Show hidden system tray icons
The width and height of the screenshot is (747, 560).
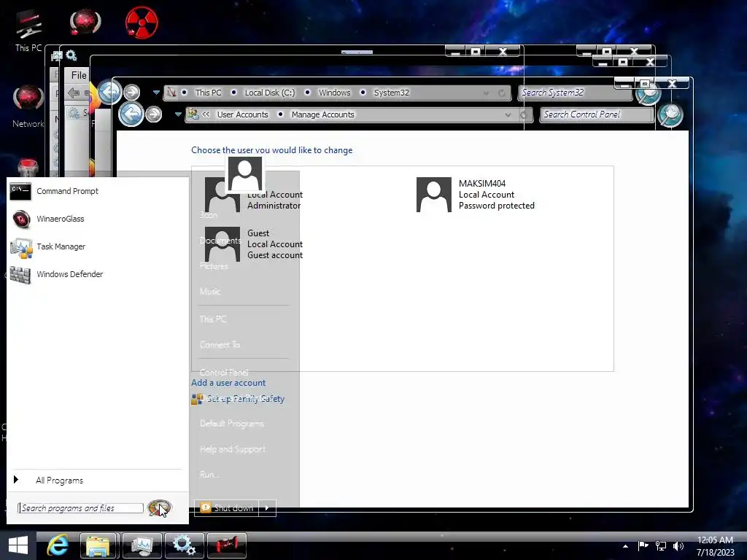[625, 546]
